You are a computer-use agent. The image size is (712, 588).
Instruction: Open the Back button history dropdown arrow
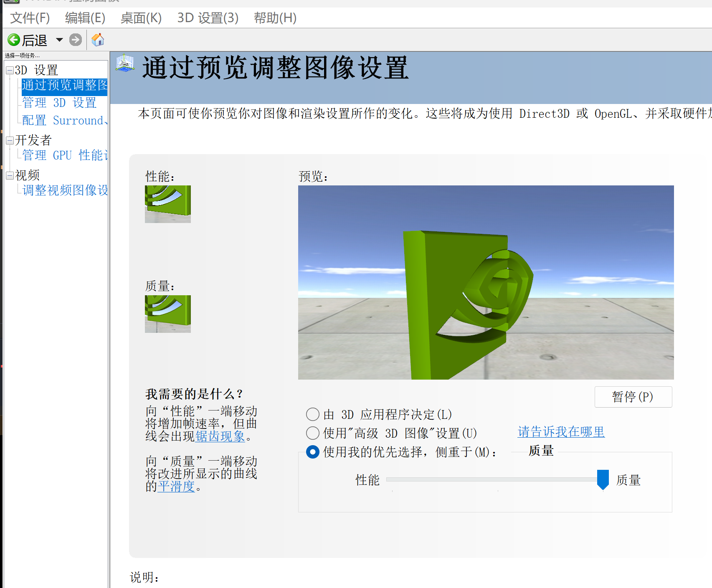pyautogui.click(x=60, y=40)
